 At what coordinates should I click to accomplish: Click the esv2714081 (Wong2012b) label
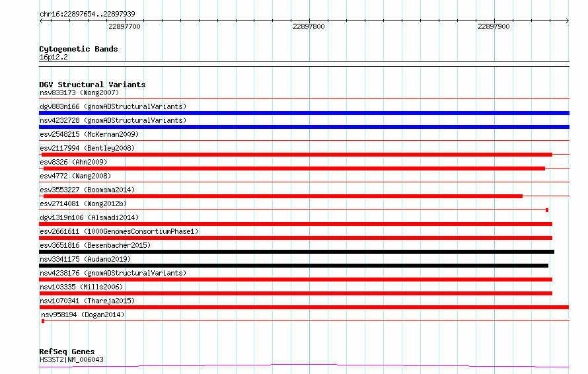tap(83, 204)
